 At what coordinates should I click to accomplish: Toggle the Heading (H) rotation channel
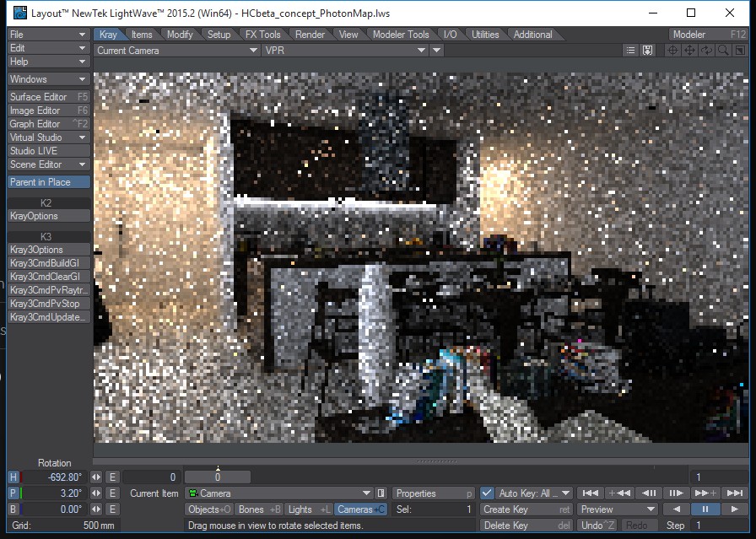click(13, 477)
